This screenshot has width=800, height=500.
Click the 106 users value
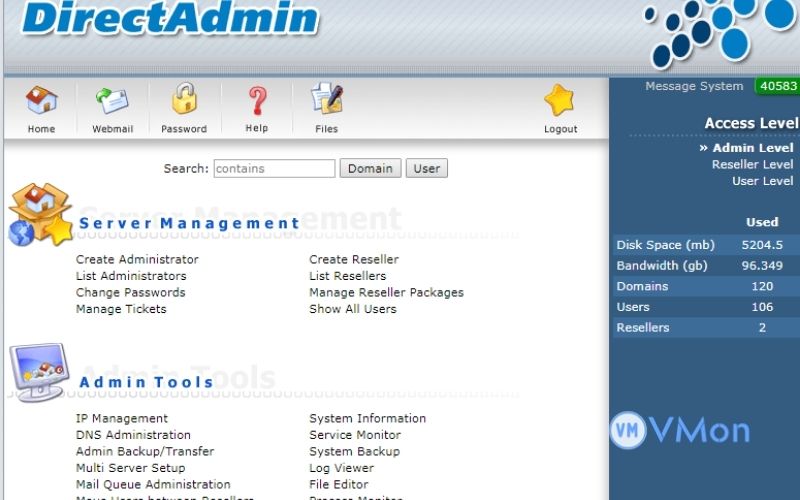762,307
